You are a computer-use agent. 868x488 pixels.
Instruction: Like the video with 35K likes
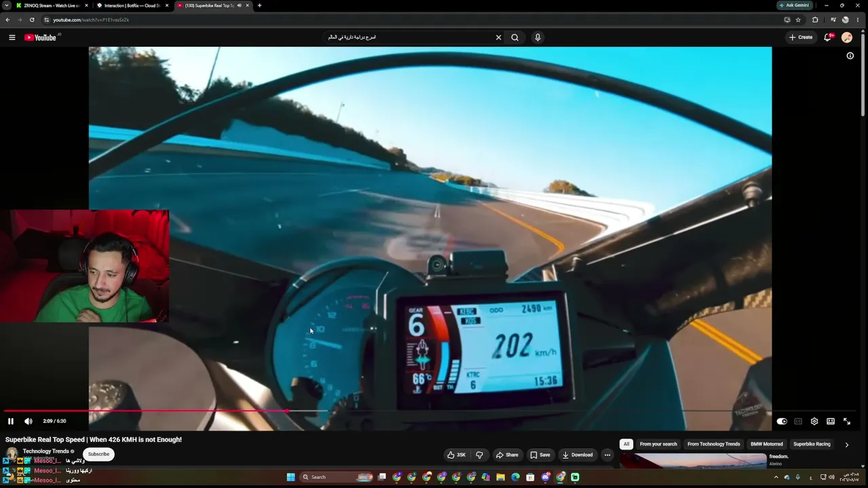click(457, 455)
